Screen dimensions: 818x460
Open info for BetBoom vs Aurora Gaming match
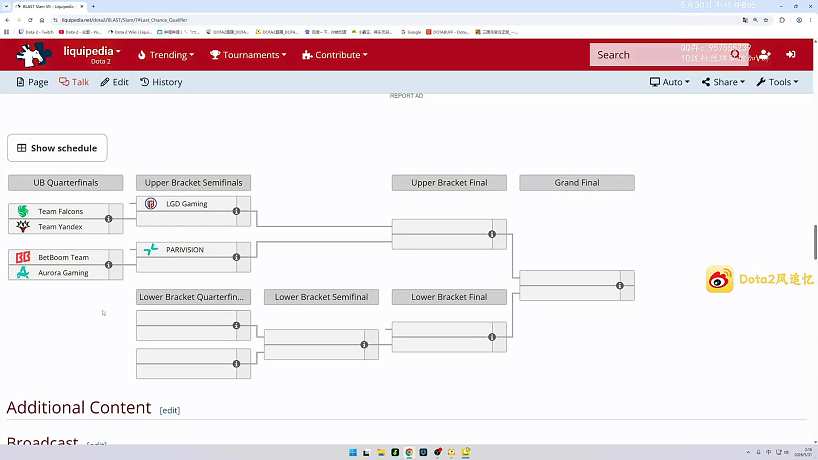click(109, 265)
